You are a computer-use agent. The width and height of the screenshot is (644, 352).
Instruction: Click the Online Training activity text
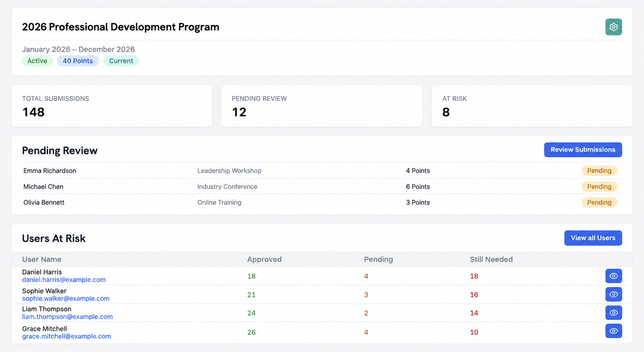[x=219, y=202]
